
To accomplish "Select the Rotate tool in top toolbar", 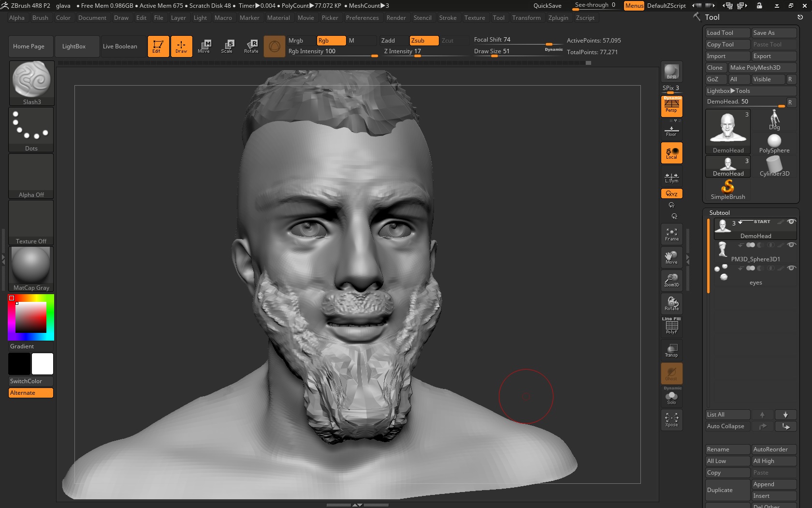I will tap(251, 46).
